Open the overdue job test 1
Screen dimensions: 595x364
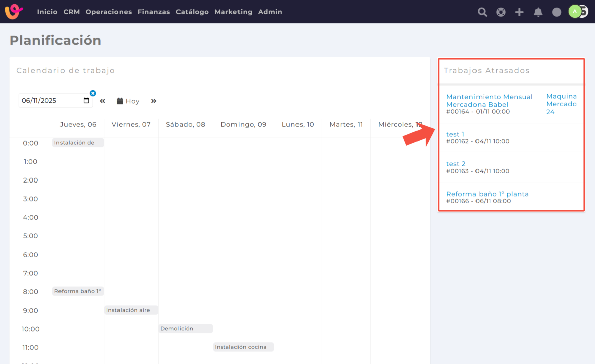[x=455, y=134]
